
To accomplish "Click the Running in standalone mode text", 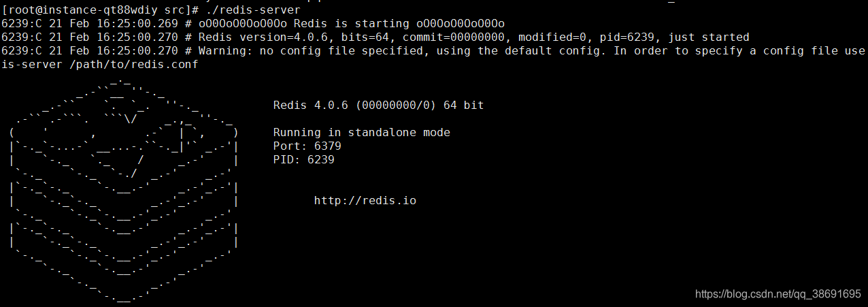I will 362,132.
